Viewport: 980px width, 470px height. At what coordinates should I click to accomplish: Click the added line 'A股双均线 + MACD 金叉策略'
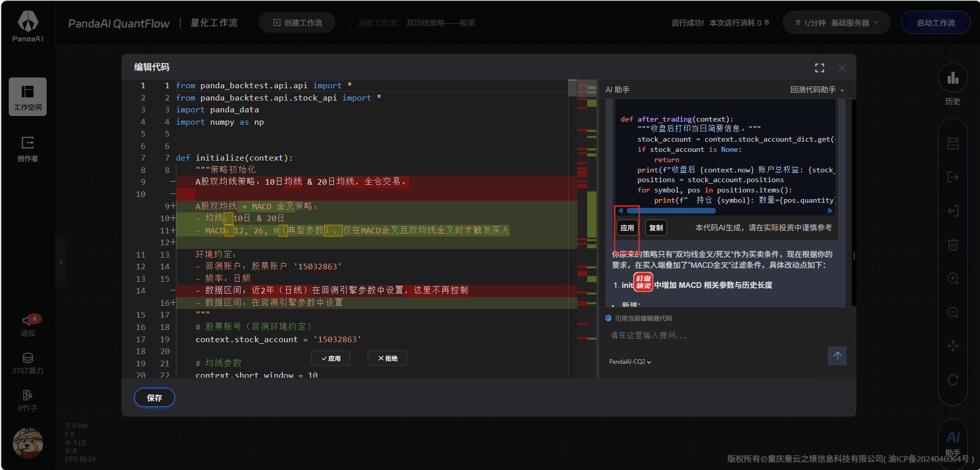[256, 206]
